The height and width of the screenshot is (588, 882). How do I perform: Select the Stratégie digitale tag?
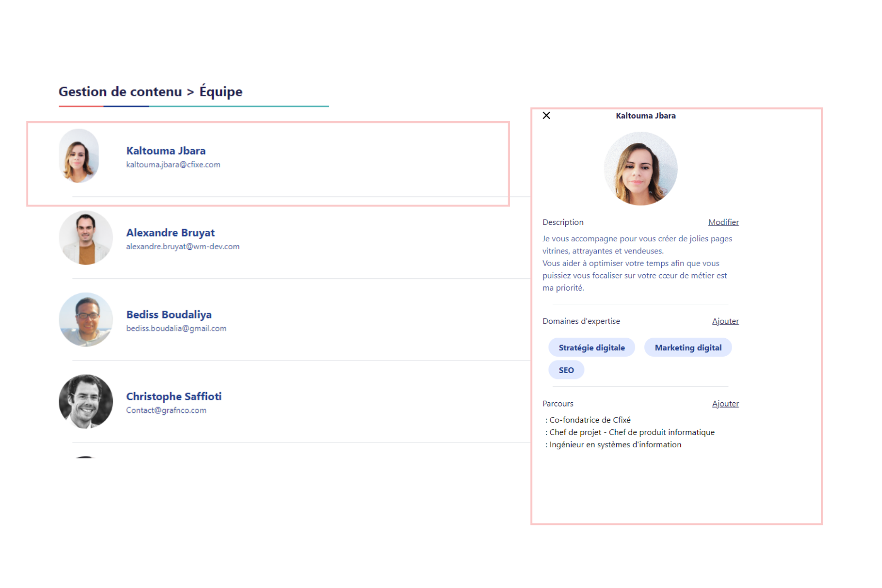click(591, 348)
